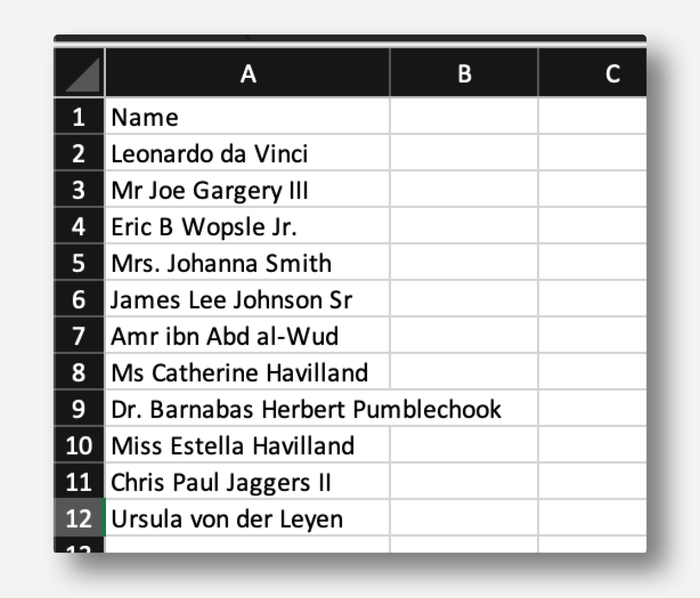Click cell containing James Lee Johnson Sr
700x598 pixels.
(247, 300)
